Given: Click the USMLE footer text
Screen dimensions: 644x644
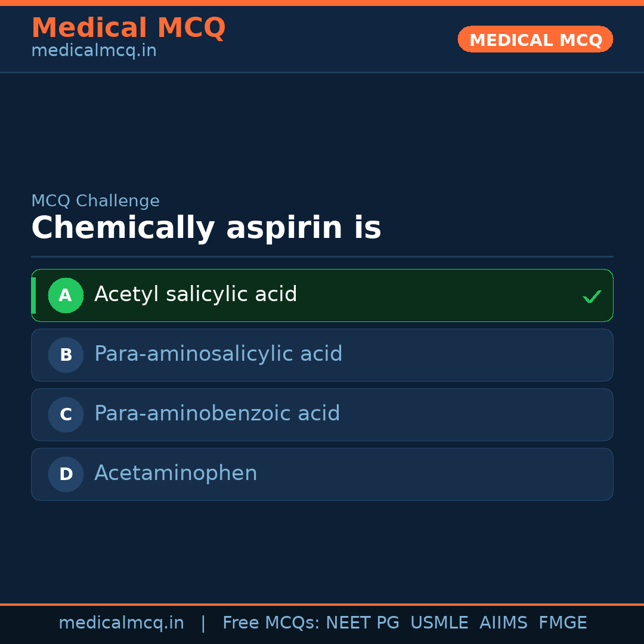Looking at the screenshot, I should (439, 623).
